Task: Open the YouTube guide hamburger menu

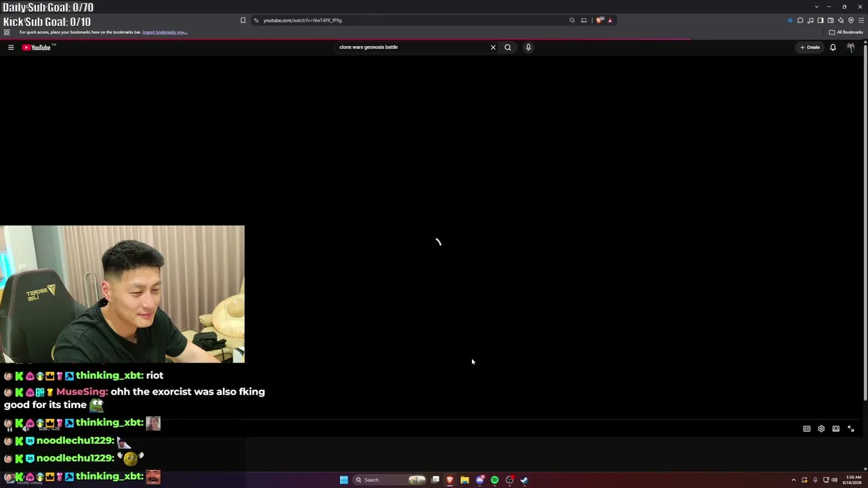Action: click(11, 47)
